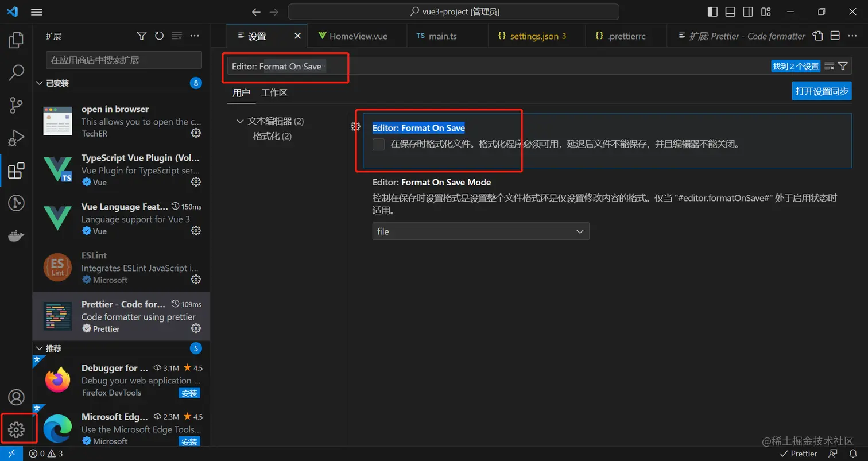Screen dimensions: 868x461
Task: Open the vue3-project command center search
Action: 454,11
